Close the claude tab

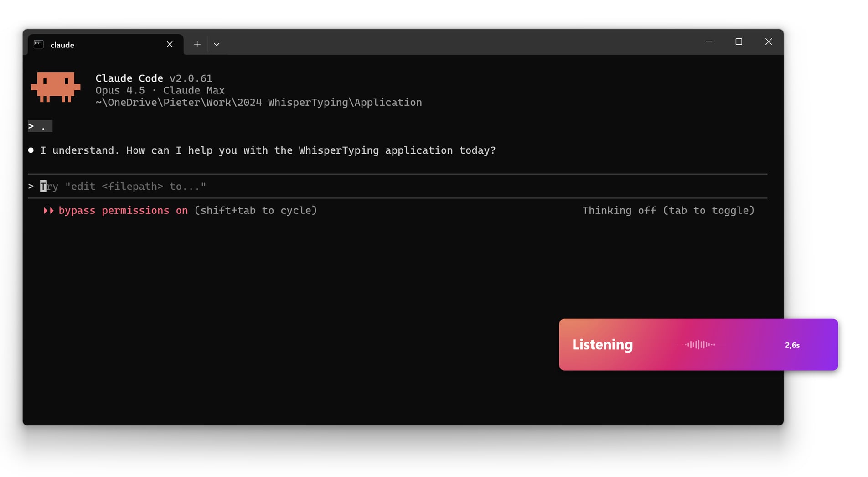pyautogui.click(x=169, y=44)
